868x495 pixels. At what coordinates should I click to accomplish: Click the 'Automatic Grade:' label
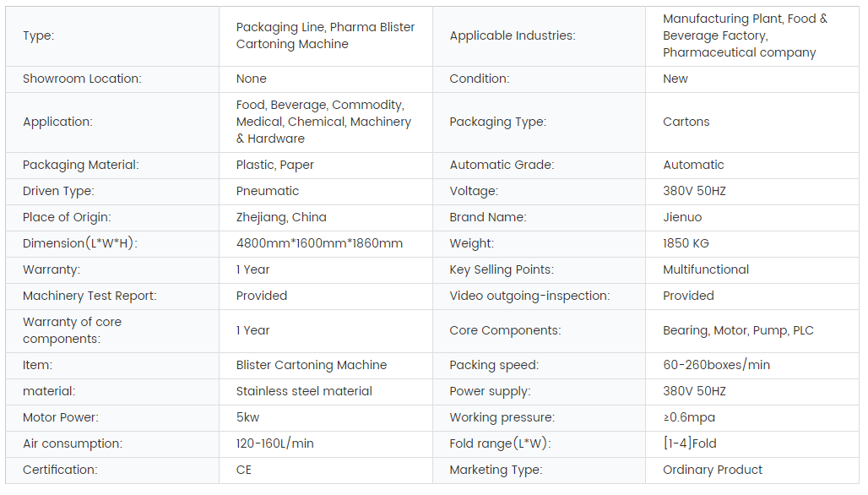[502, 165]
